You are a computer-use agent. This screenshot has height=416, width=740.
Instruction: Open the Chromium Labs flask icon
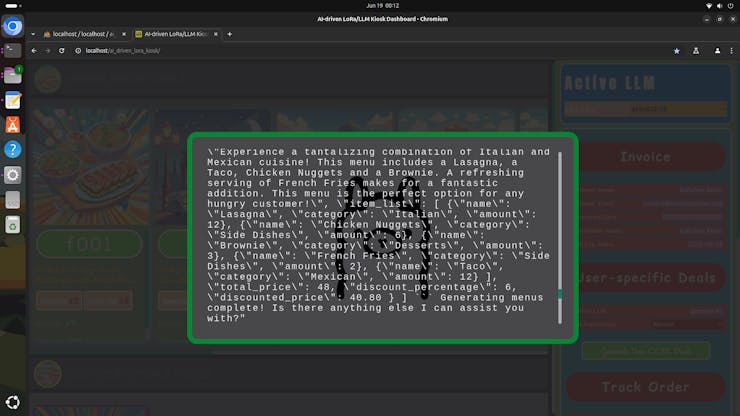click(696, 51)
